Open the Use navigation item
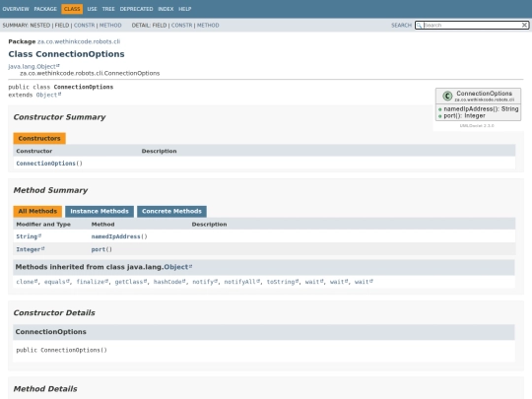This screenshot has width=532, height=399. [x=92, y=9]
